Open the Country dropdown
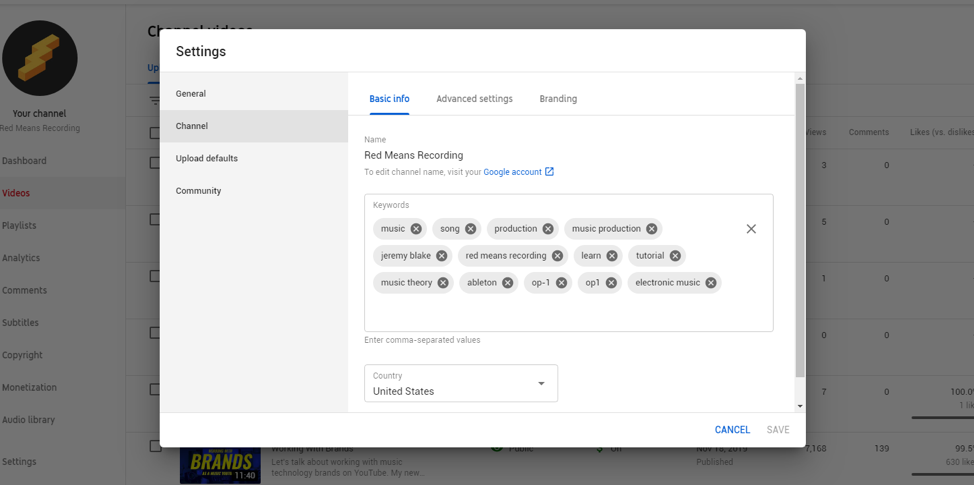The image size is (974, 485). 461,383
